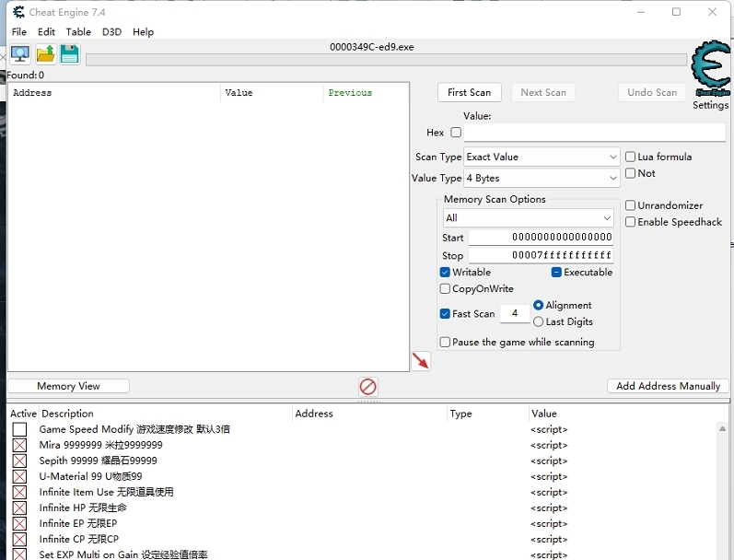Open the Edit menu
This screenshot has width=734, height=560.
point(46,32)
